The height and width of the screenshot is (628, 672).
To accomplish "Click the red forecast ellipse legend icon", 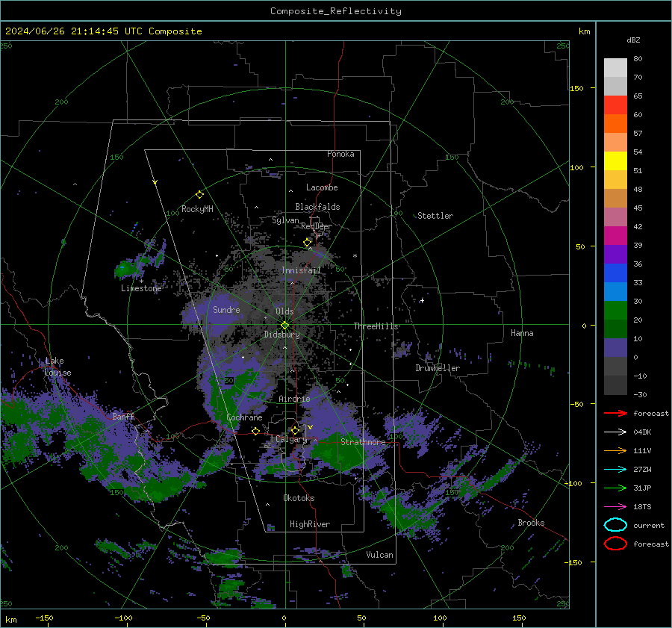I will point(615,544).
